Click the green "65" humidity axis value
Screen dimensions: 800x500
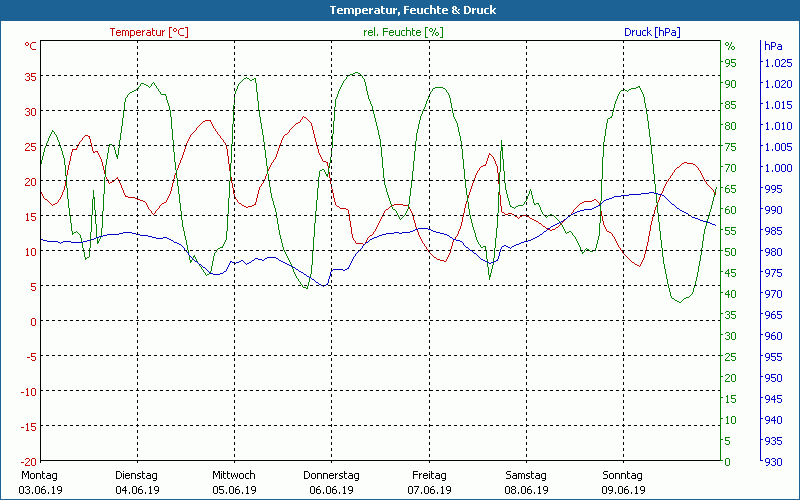coord(731,189)
